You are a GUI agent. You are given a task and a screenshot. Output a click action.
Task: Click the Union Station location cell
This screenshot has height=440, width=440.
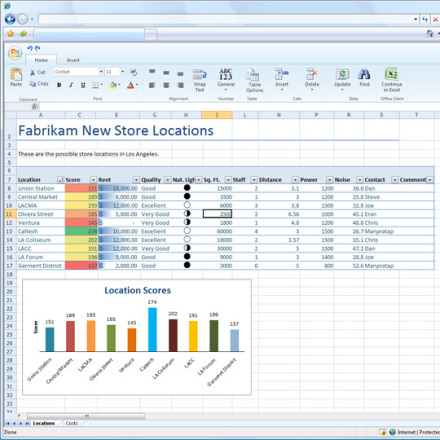[41, 188]
